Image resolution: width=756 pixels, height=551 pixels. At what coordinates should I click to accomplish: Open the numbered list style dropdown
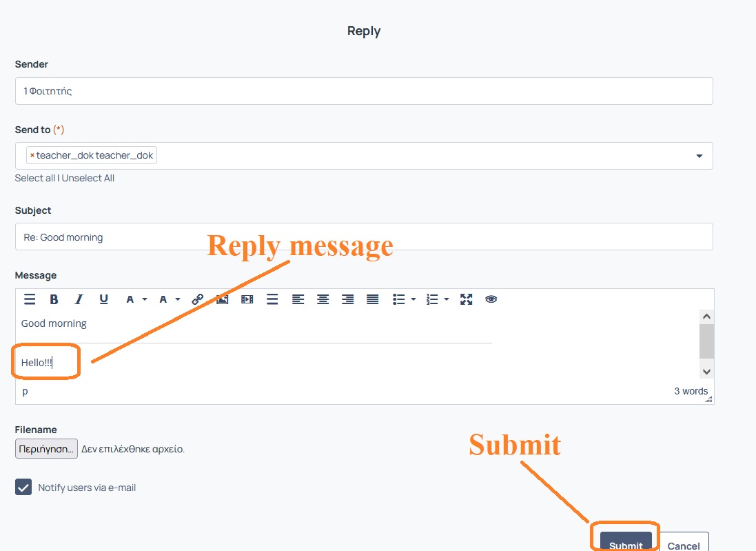click(x=447, y=299)
